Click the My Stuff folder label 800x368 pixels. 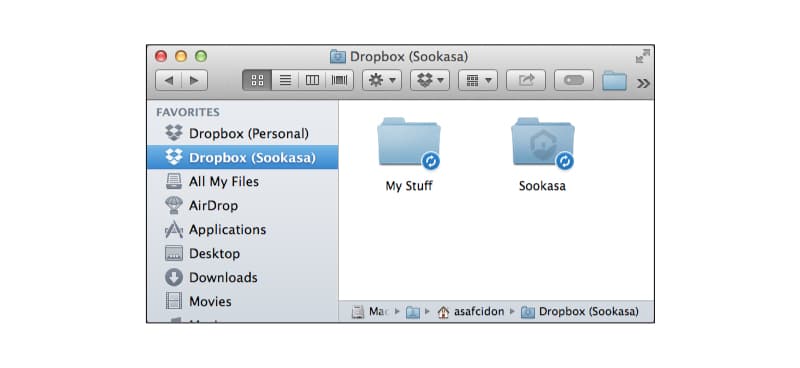[409, 186]
